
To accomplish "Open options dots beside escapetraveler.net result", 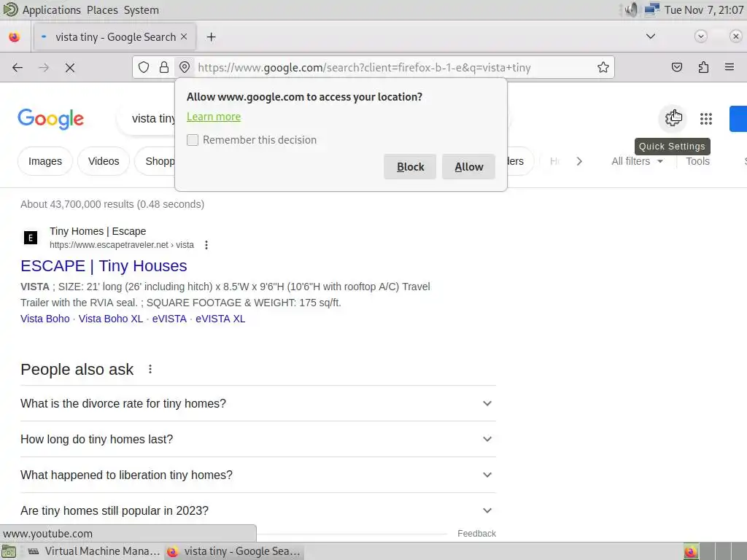I will [206, 245].
